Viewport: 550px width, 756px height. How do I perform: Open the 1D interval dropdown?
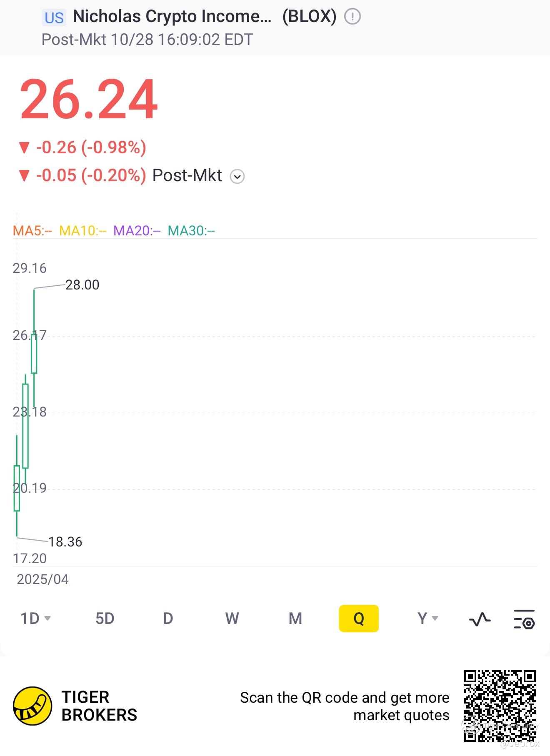(x=35, y=619)
